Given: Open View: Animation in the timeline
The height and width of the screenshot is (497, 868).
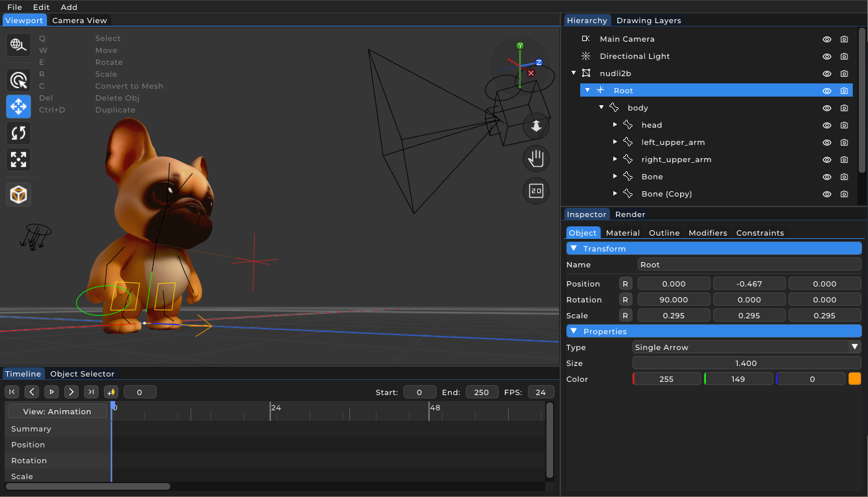Looking at the screenshot, I should (x=57, y=411).
